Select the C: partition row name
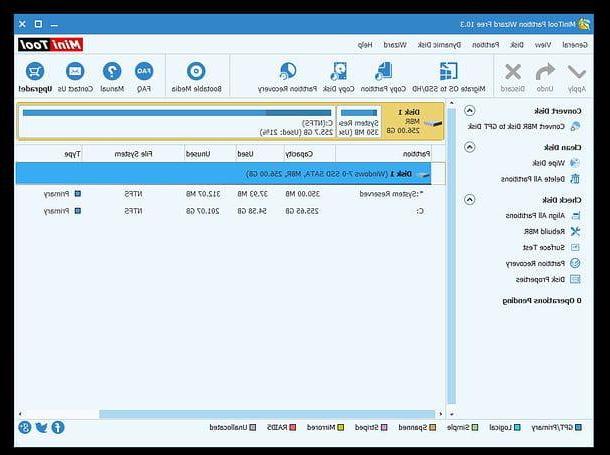Image resolution: width=610 pixels, height=455 pixels. tap(420, 211)
